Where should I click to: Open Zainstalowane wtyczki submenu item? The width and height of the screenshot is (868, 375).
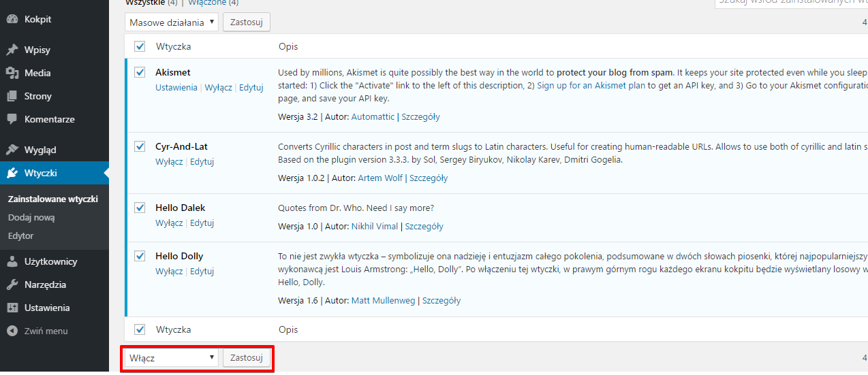[53, 199]
